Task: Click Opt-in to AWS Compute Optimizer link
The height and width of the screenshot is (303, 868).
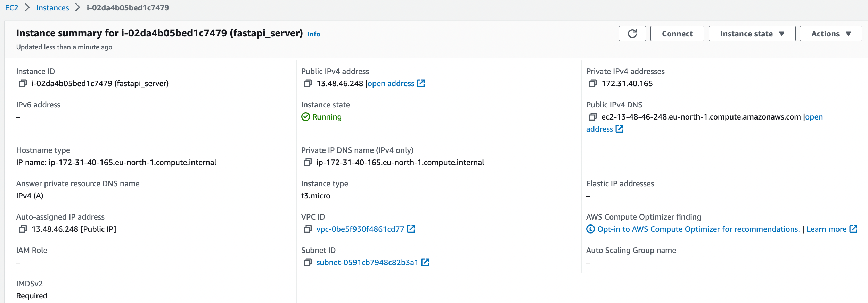Action: point(698,229)
